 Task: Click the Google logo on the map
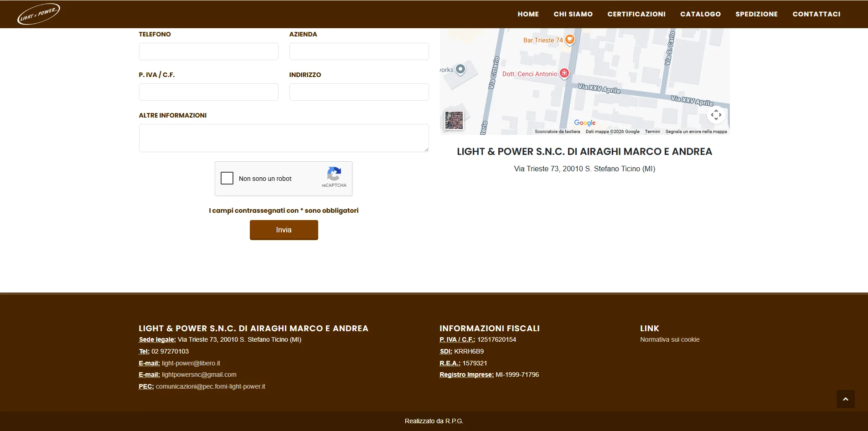(x=585, y=123)
